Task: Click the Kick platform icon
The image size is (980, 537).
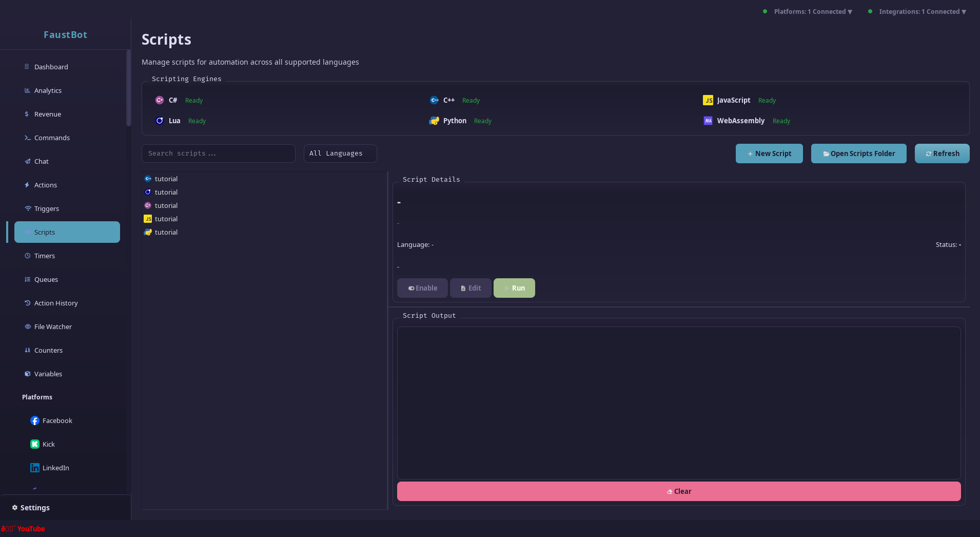Action: 34,444
